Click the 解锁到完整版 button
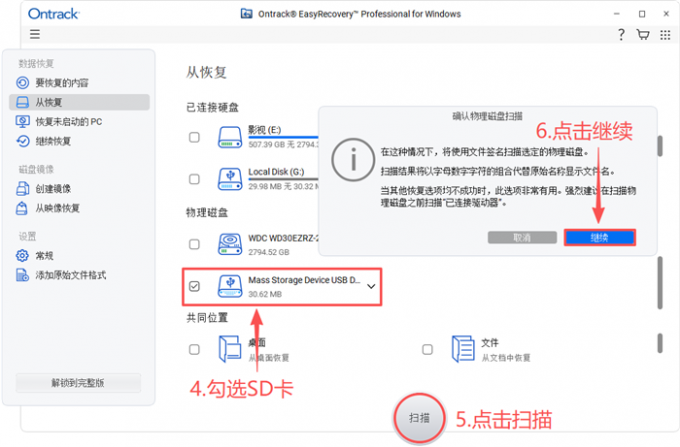This screenshot has width=680, height=447. coord(78,383)
